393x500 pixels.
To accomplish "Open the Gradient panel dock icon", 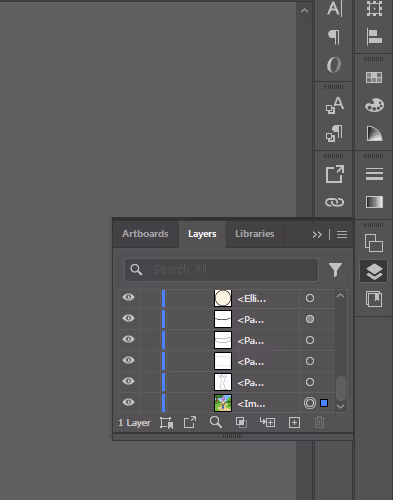I will (x=374, y=202).
